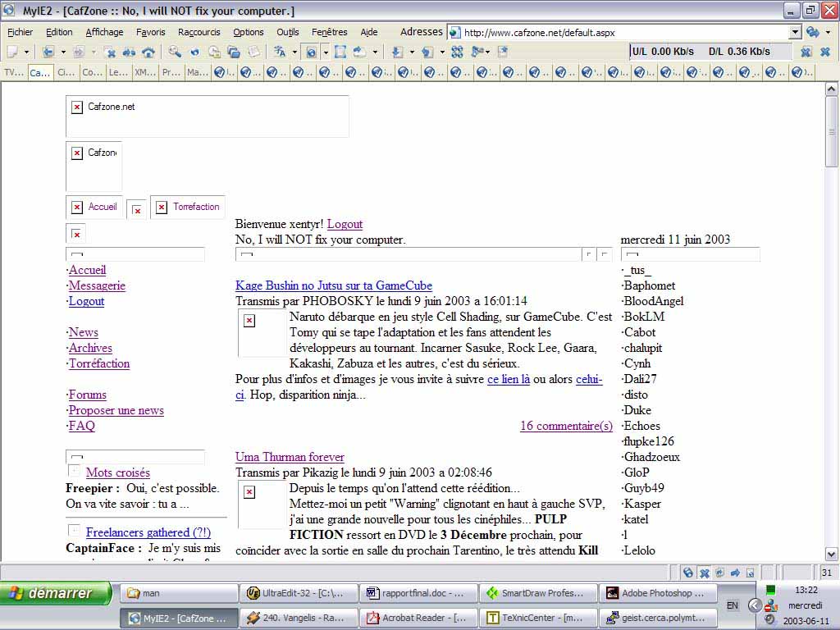Click the new blank page toolbar icon

(13, 52)
